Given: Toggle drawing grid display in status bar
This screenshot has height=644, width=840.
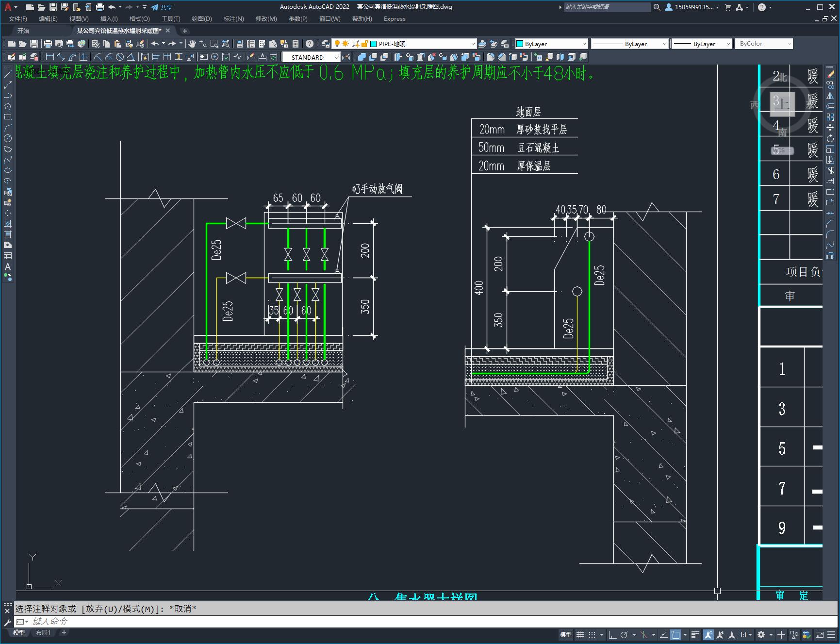Looking at the screenshot, I should (580, 634).
